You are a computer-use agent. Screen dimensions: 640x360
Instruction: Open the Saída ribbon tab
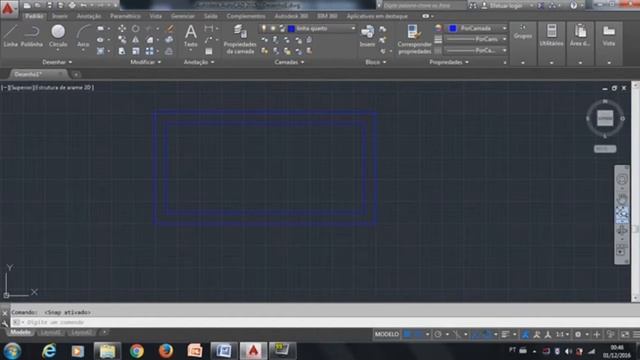[x=211, y=16]
